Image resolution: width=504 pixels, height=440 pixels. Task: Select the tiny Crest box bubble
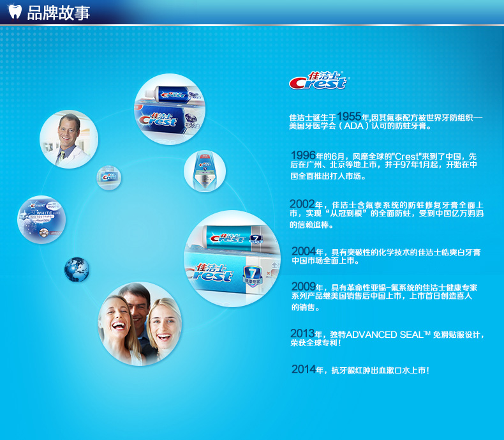point(109,178)
